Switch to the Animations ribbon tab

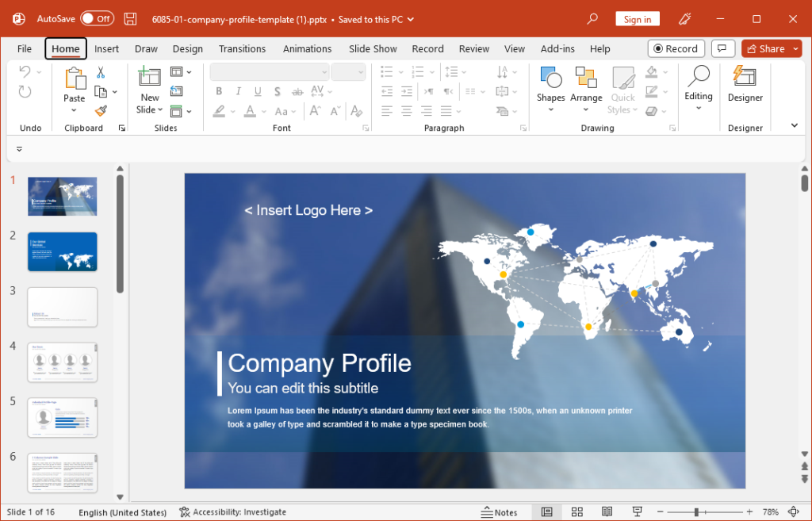click(307, 48)
